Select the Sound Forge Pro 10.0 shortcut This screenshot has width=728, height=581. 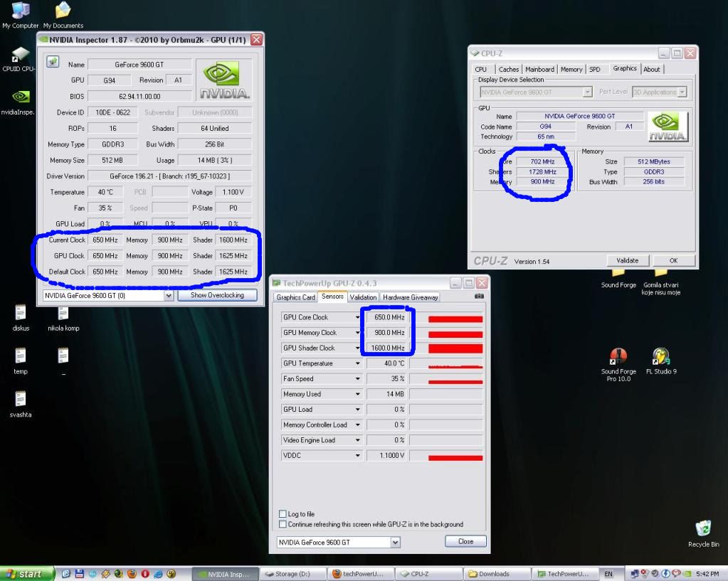tap(618, 365)
